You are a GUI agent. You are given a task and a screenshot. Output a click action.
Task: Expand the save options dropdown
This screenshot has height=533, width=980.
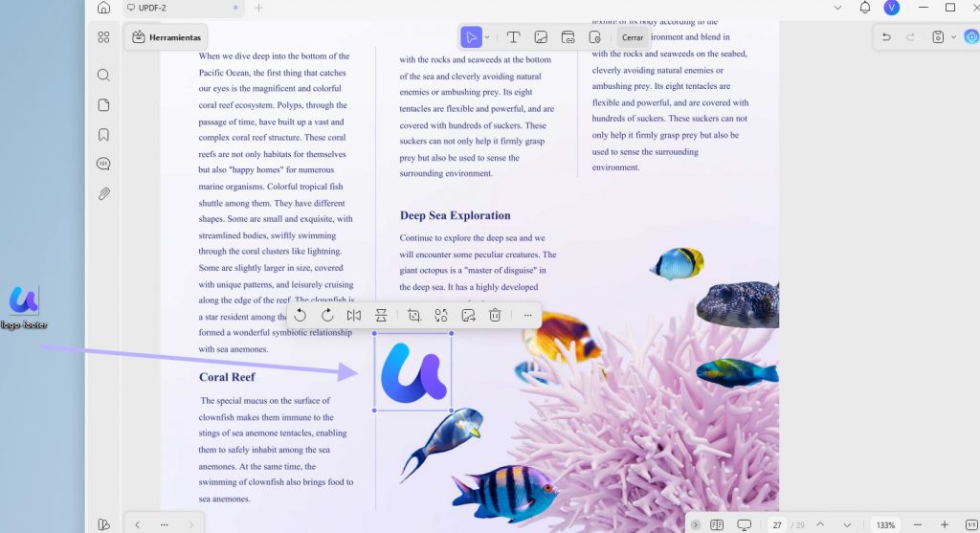[x=953, y=37]
